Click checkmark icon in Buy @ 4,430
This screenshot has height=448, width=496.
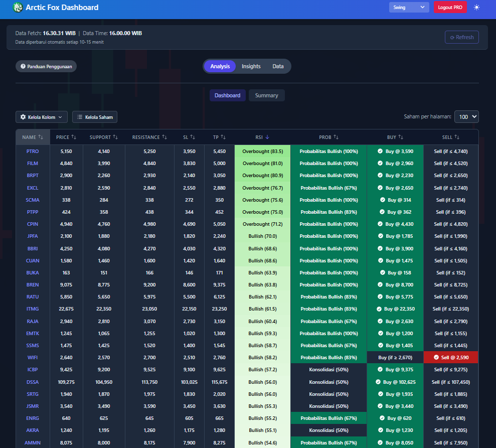click(380, 224)
